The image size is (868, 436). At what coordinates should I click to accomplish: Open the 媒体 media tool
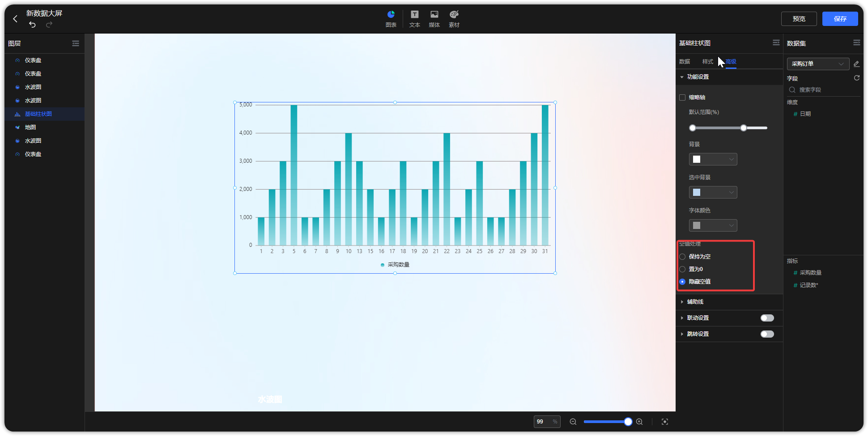[434, 19]
